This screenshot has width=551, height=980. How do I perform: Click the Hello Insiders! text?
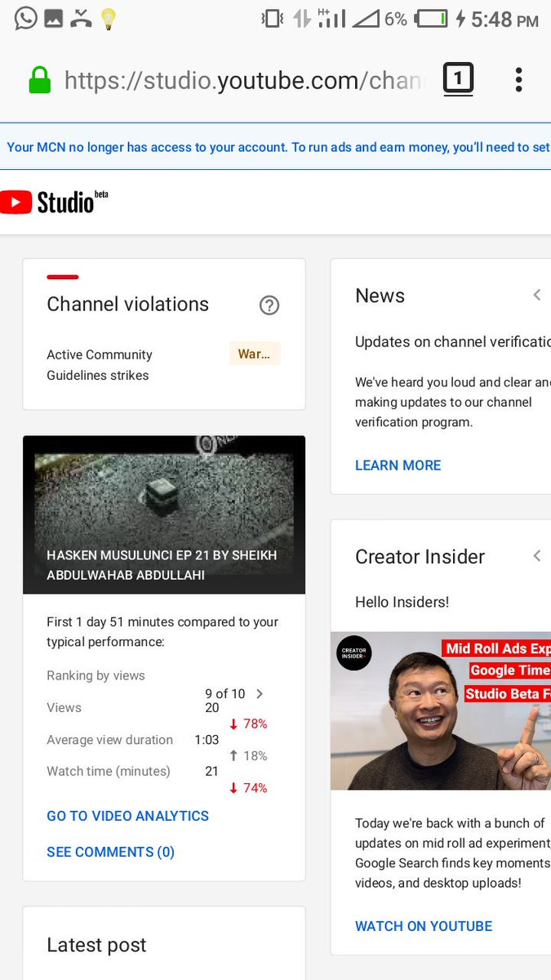[x=402, y=603]
